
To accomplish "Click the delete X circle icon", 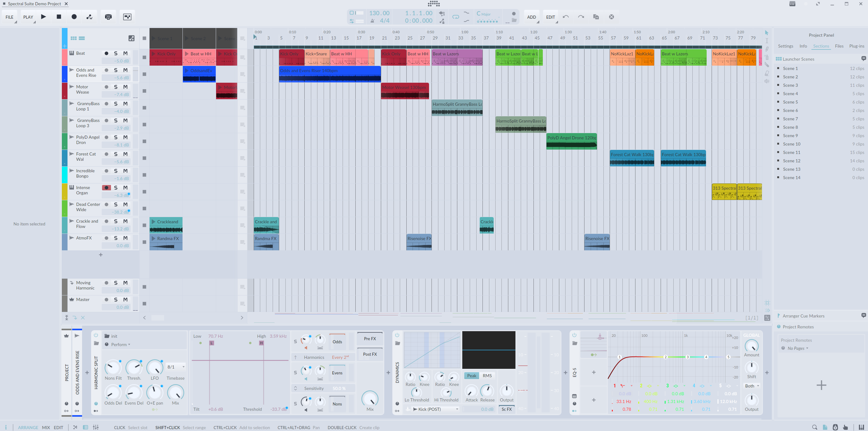I will (611, 17).
